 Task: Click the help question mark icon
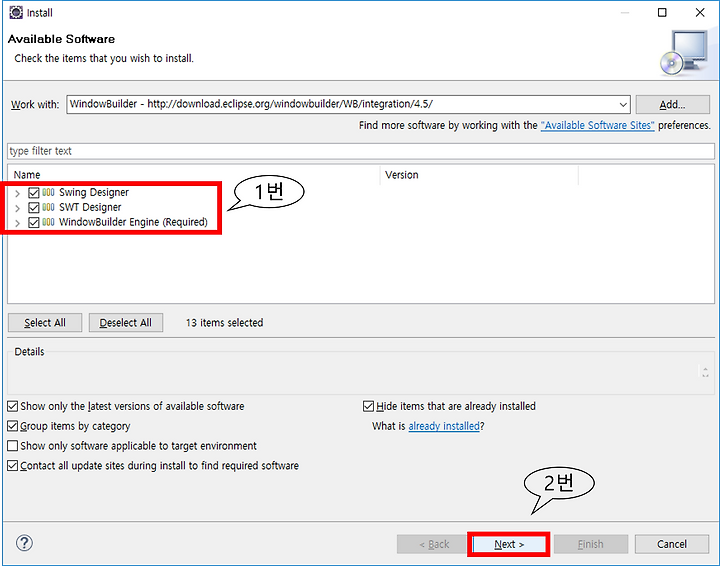click(24, 543)
